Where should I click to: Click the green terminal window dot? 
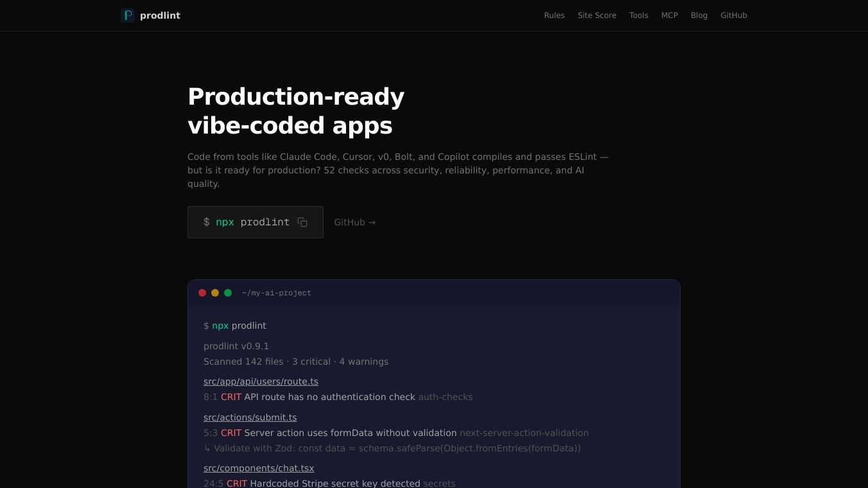pos(228,293)
